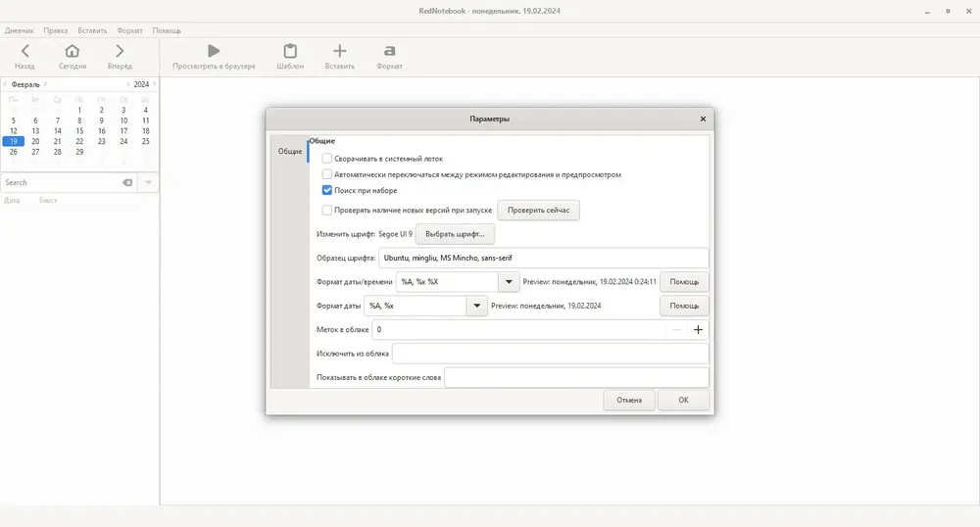Jump to today via Сегодня home icon

point(73,51)
